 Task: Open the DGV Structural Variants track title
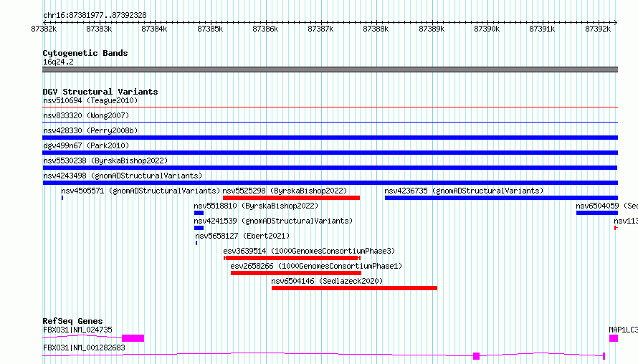pyautogui.click(x=100, y=92)
